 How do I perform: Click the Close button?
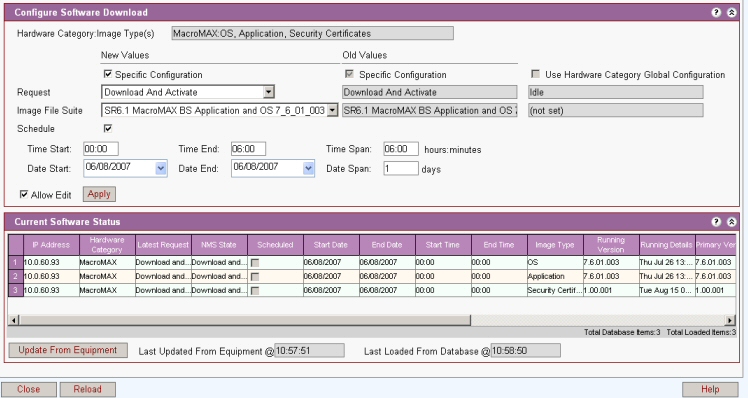(x=29, y=389)
